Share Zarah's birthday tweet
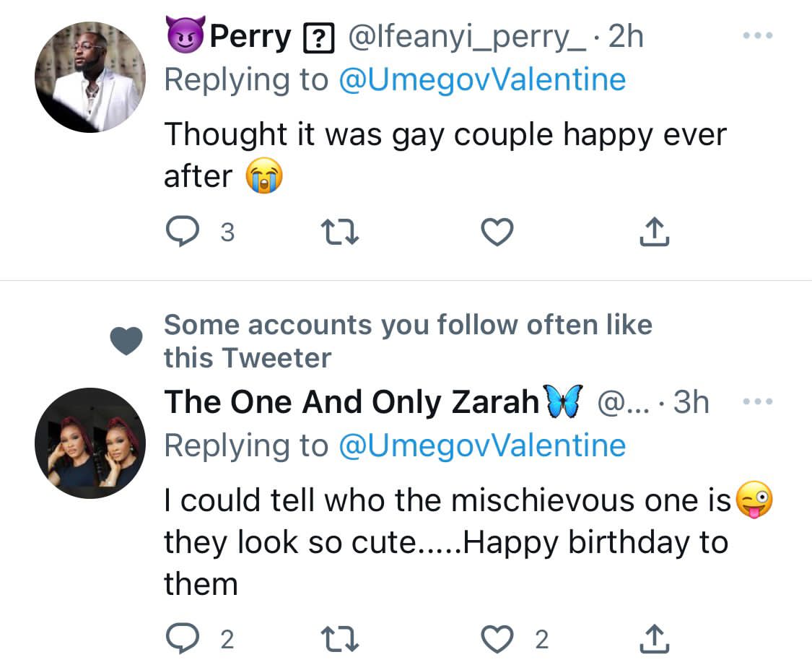Viewport: 812px width, 670px height. (655, 639)
